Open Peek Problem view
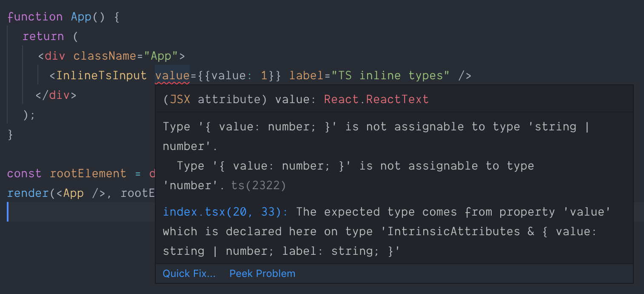 click(x=262, y=274)
